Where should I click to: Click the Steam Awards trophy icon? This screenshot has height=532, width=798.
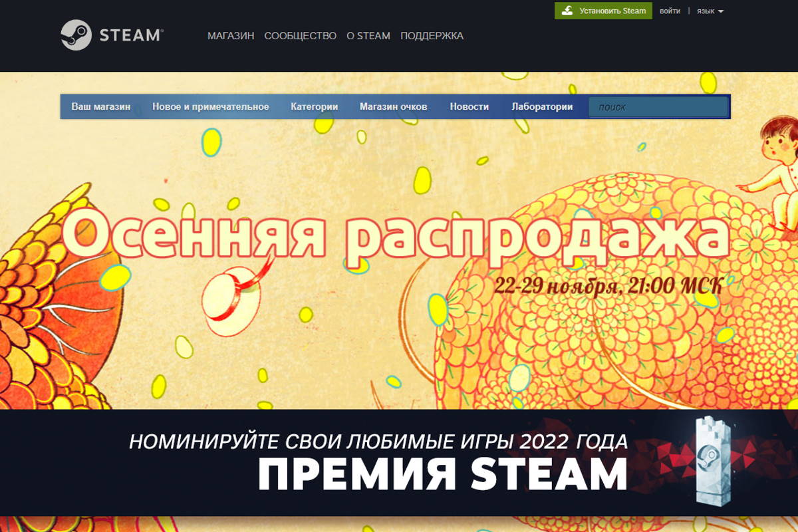712,460
